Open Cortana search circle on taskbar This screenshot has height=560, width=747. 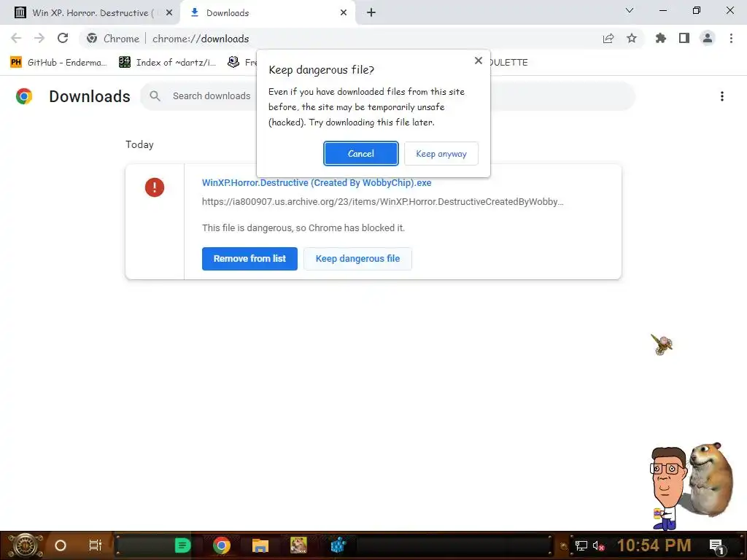61,545
